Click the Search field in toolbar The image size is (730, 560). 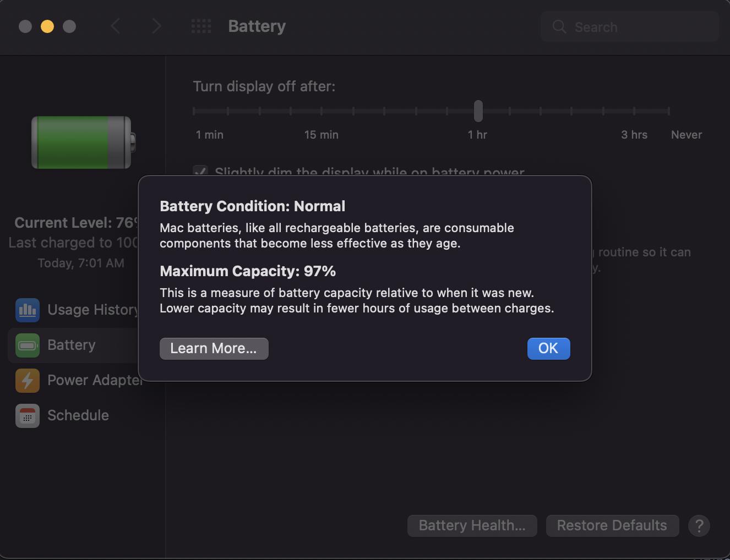[630, 27]
